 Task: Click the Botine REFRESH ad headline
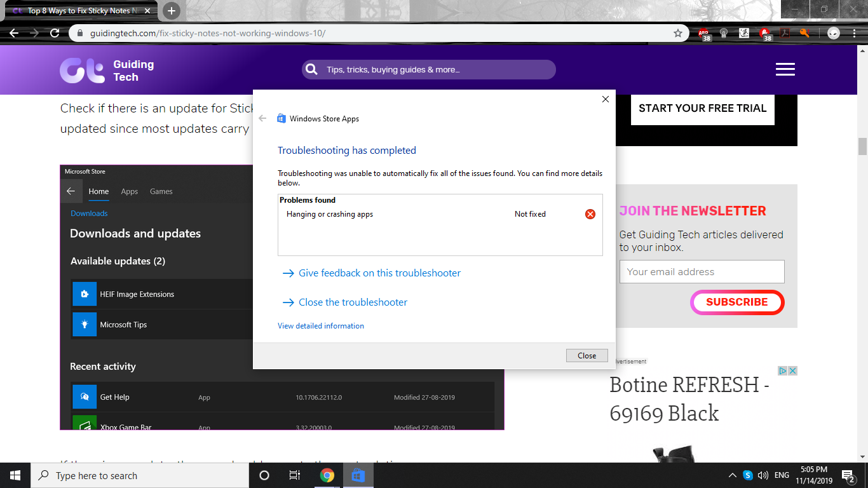pos(689,399)
